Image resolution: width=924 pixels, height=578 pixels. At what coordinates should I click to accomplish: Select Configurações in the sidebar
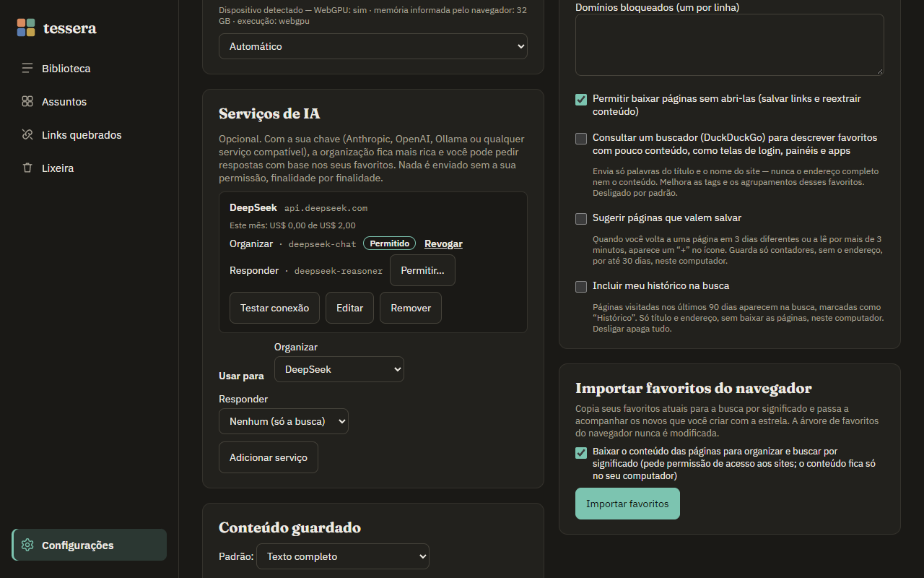pos(89,545)
